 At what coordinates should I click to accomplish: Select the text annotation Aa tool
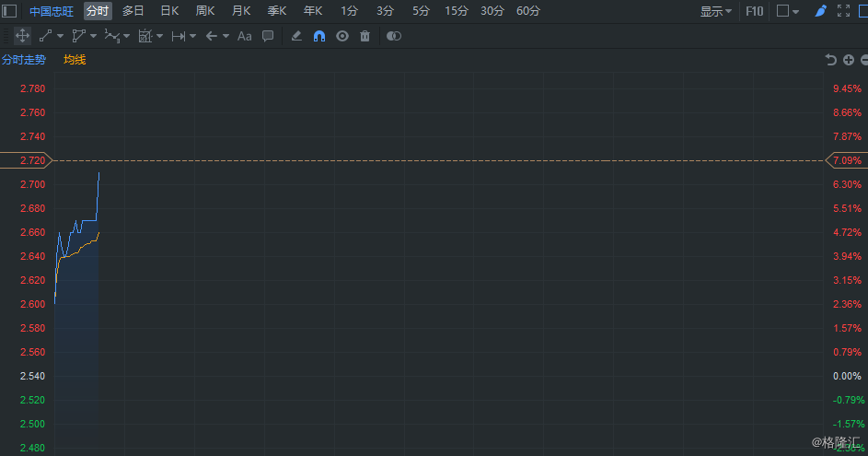(x=244, y=36)
